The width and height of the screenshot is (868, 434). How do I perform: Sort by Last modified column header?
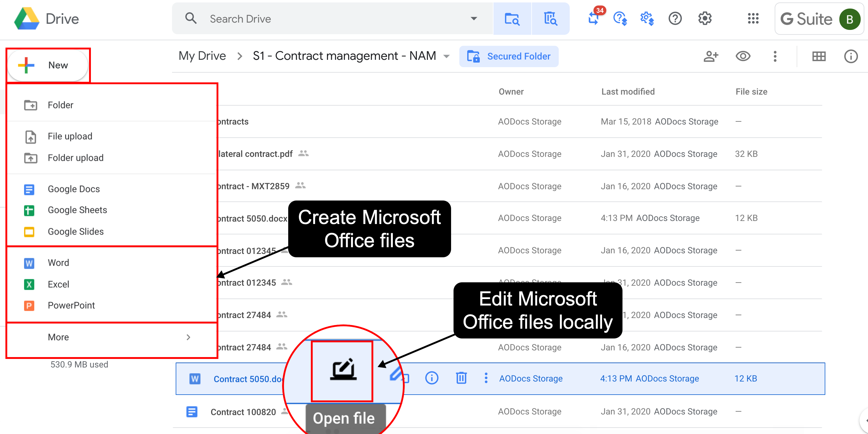pos(628,92)
